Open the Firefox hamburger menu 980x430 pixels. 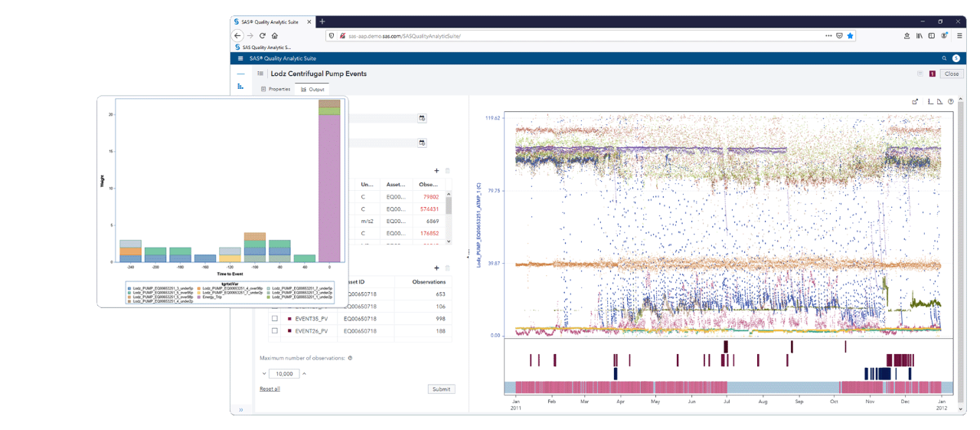(x=959, y=36)
